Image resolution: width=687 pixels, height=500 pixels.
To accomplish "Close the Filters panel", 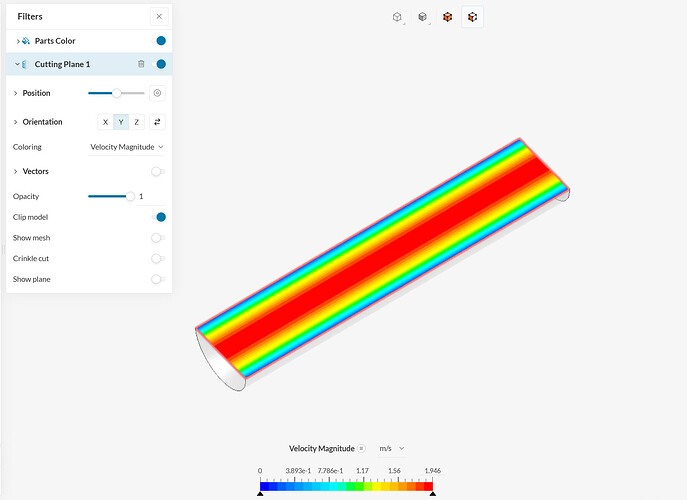I will [x=159, y=17].
